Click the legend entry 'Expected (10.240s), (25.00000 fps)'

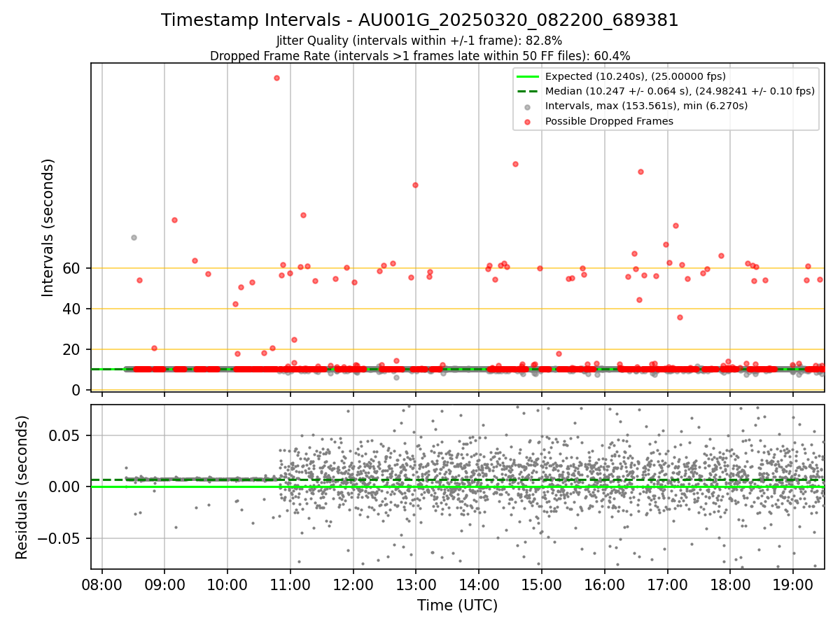pos(635,76)
